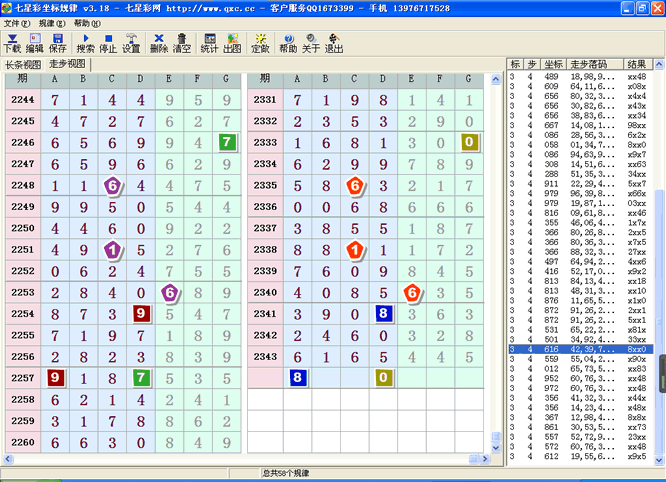
Task: Select the rule row with coordinate 612
Action: click(x=580, y=456)
